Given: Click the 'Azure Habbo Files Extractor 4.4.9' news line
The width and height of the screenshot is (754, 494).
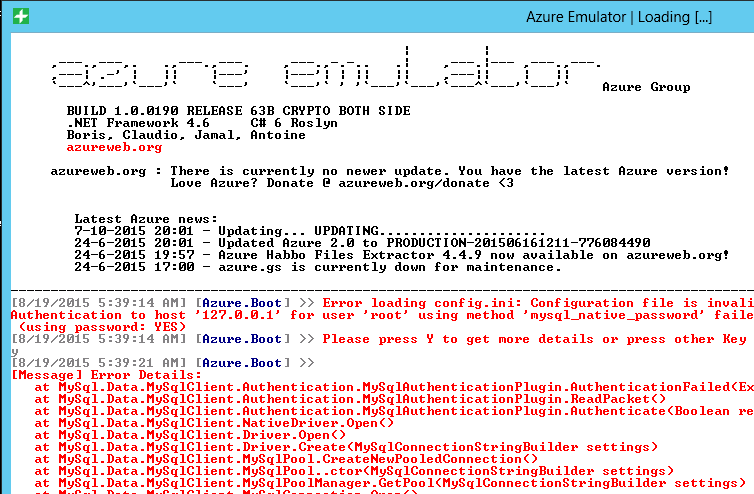Looking at the screenshot, I should (402, 255).
